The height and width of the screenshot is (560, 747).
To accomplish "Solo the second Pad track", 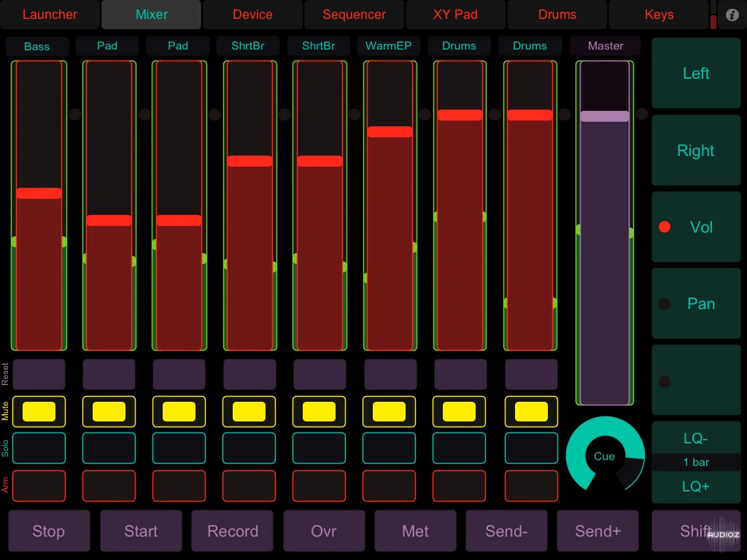I will (x=179, y=448).
